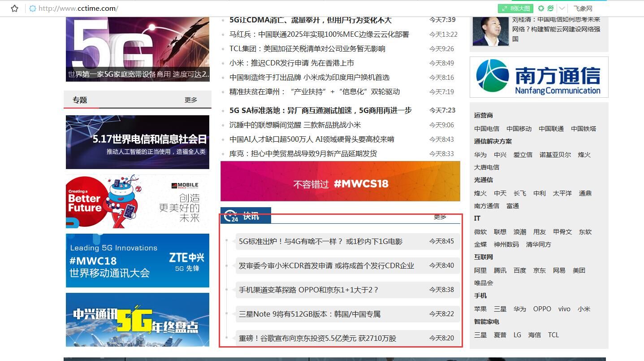Screen dimensions: 644x361
Task: Open 甲骨文 under IT
Action: 562,232
